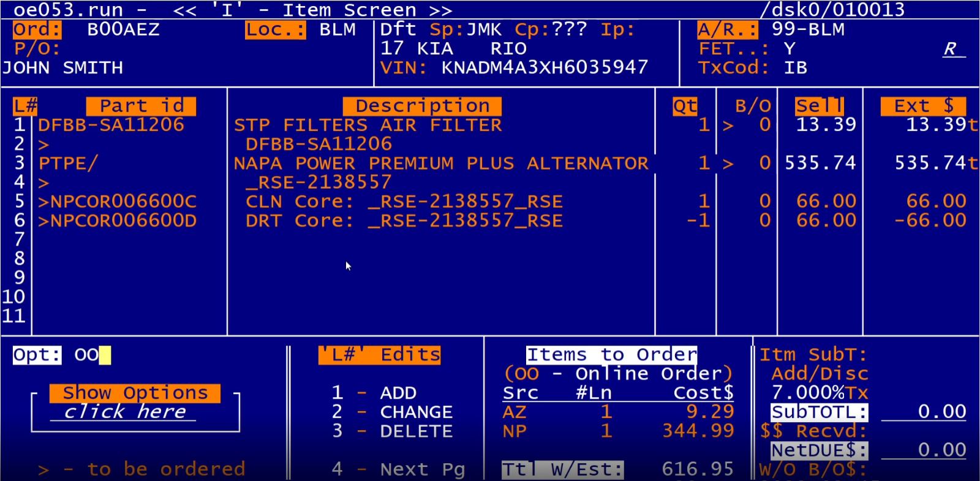
Task: Go to Next Pg option
Action: click(422, 469)
